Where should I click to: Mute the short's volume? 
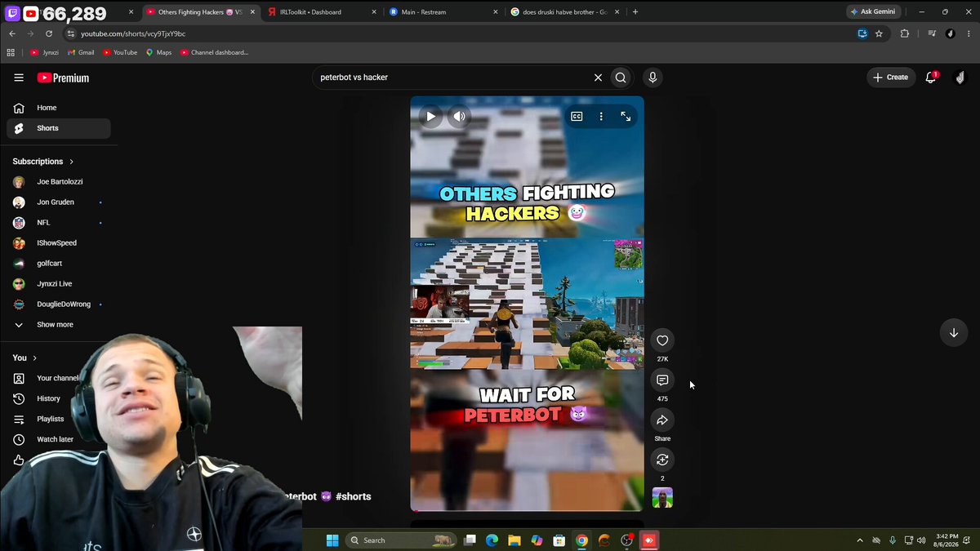click(x=459, y=117)
